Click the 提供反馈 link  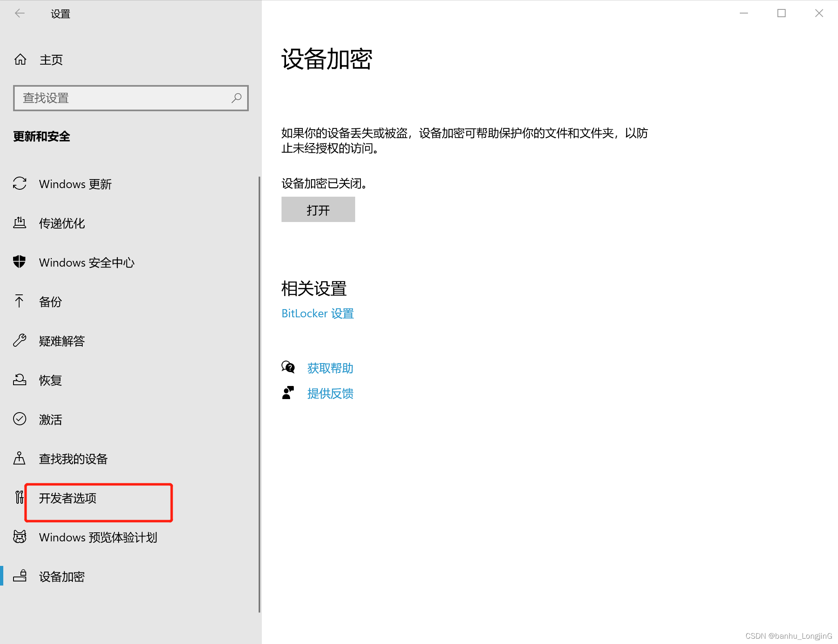(330, 393)
